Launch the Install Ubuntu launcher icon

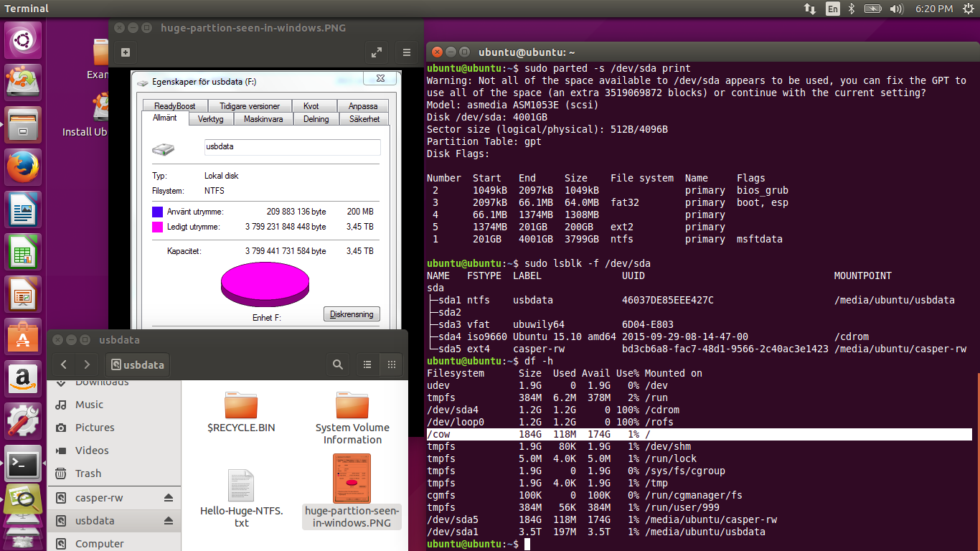tap(24, 83)
